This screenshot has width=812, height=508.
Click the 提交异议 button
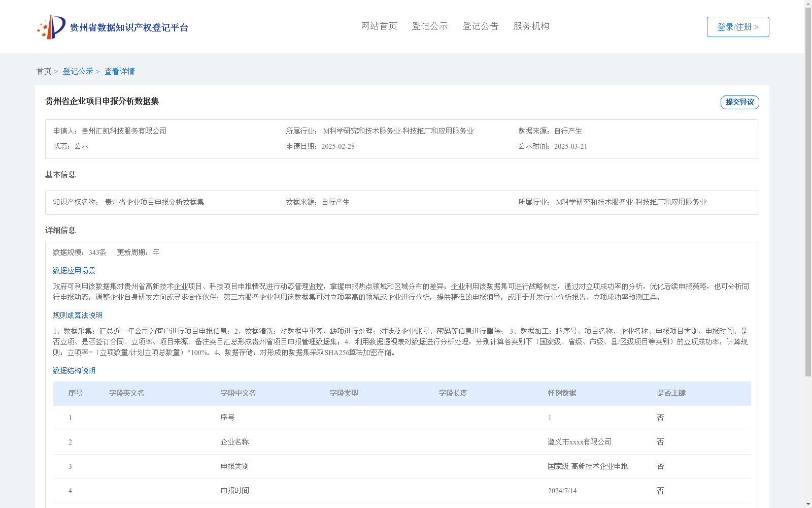coord(740,102)
